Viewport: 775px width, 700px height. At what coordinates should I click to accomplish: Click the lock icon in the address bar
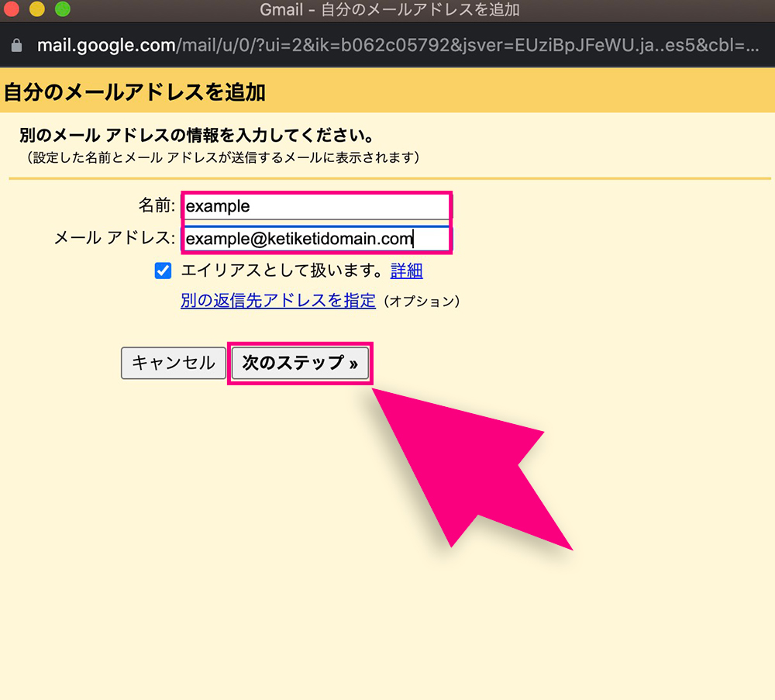[x=17, y=46]
